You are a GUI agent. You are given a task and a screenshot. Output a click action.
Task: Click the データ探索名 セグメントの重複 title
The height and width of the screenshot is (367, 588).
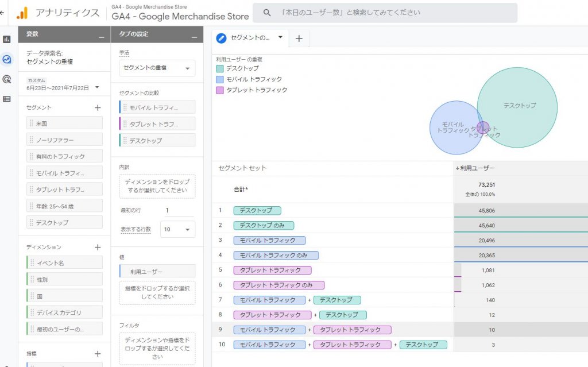pos(50,61)
